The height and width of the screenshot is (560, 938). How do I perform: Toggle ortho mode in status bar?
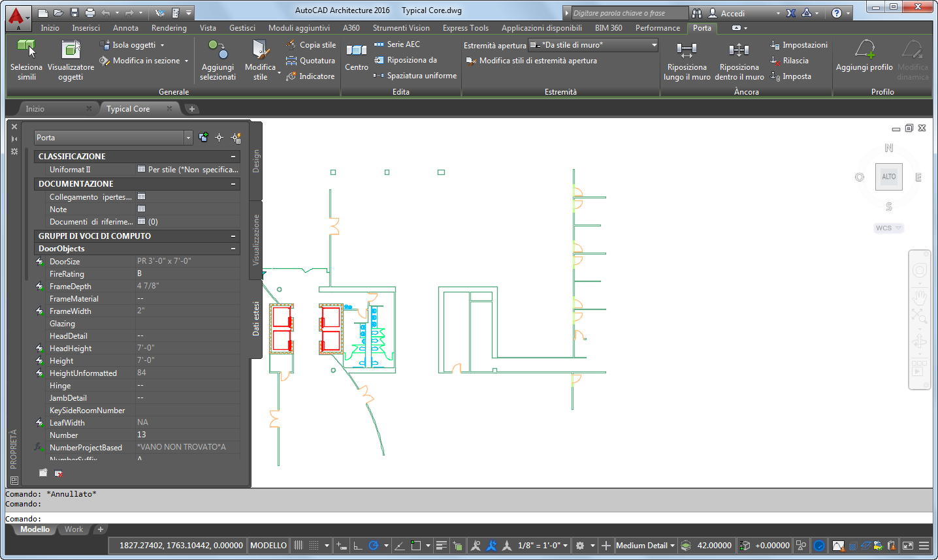[x=357, y=546]
